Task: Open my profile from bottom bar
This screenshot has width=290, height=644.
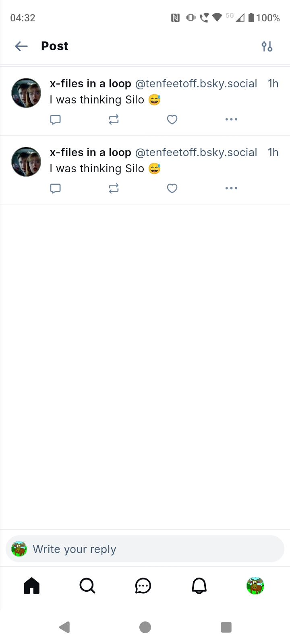Action: pos(255,586)
